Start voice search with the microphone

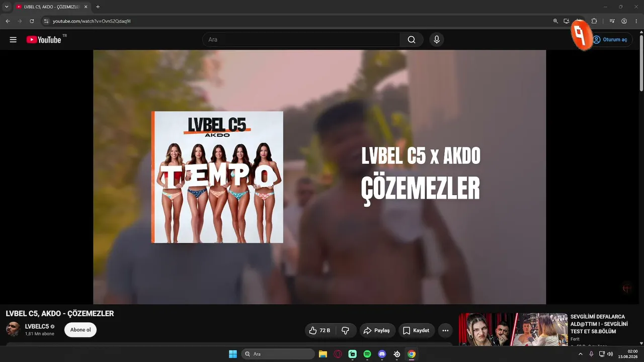point(437,40)
